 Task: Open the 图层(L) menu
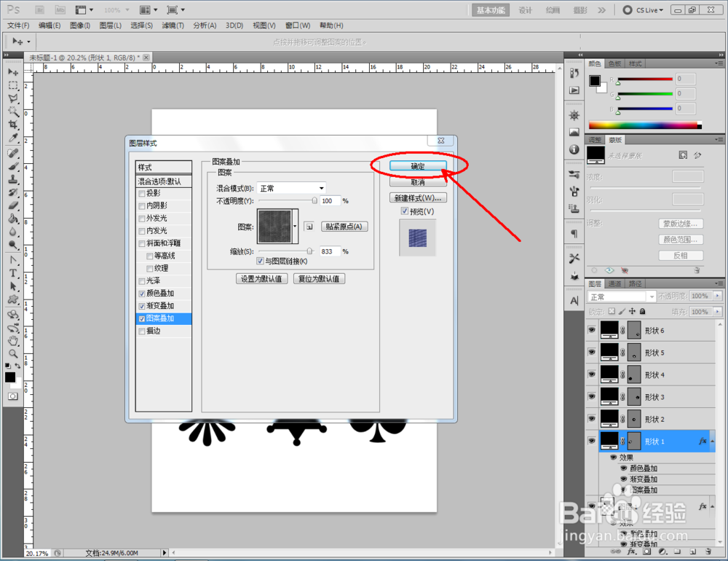pyautogui.click(x=111, y=25)
